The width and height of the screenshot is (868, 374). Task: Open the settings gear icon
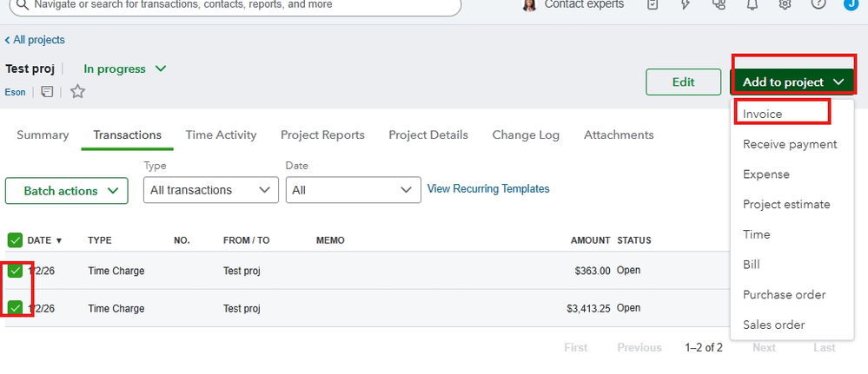click(x=785, y=4)
